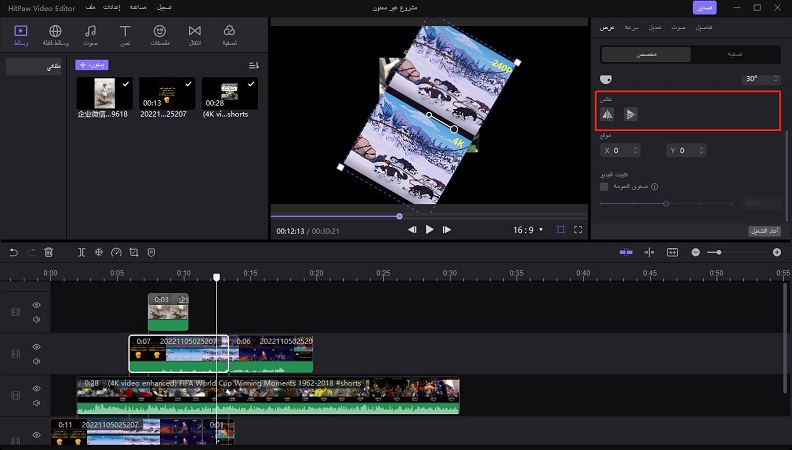
Task: Open the إعدادات (Settings) menu
Action: coord(112,7)
